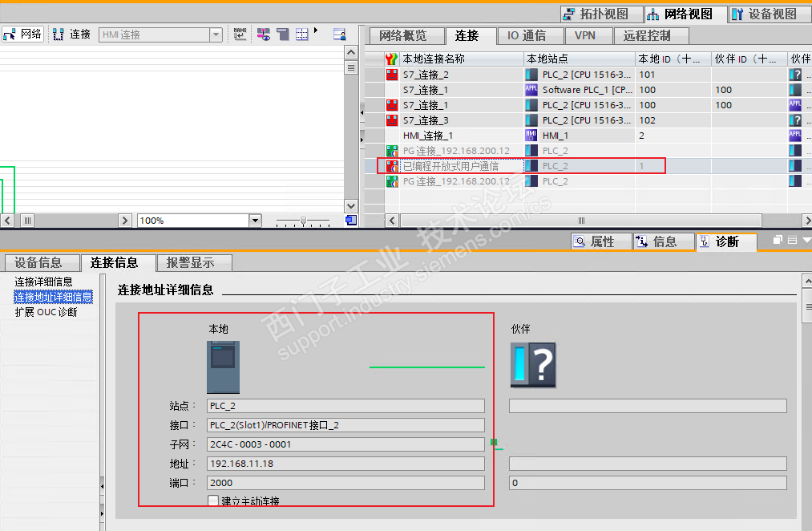The width and height of the screenshot is (812, 531).
Task: Click the unknown partner device icon
Action: coord(533,365)
